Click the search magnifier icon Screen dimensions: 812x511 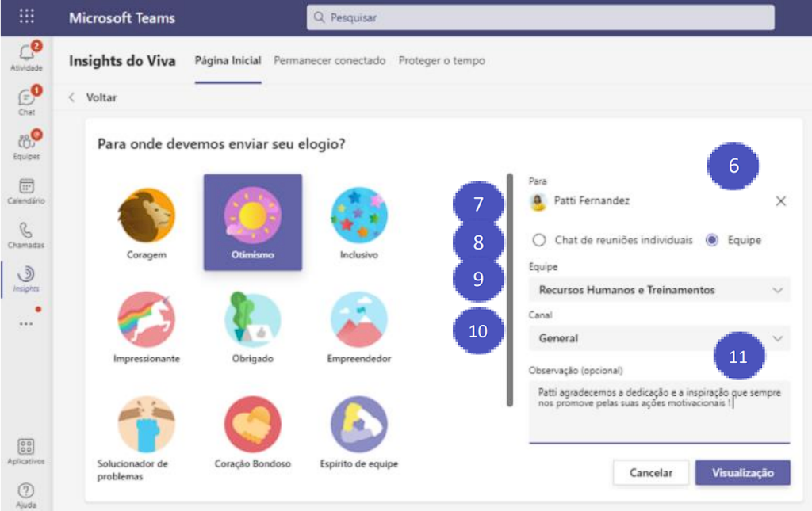pos(320,17)
